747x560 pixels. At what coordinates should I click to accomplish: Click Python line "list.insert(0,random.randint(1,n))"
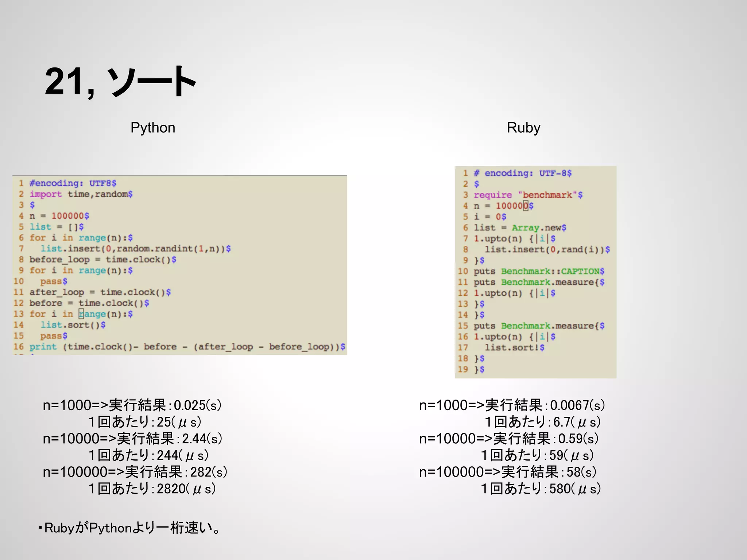(x=135, y=249)
